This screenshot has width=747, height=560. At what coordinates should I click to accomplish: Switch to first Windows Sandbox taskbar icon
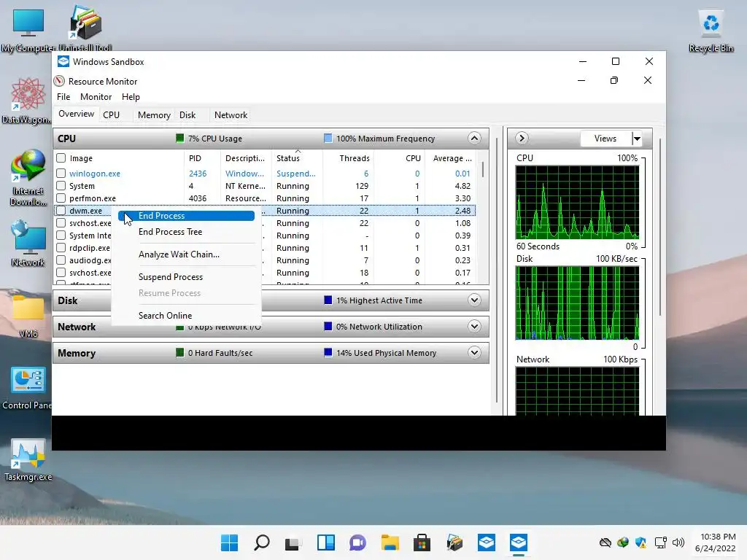coord(487,542)
